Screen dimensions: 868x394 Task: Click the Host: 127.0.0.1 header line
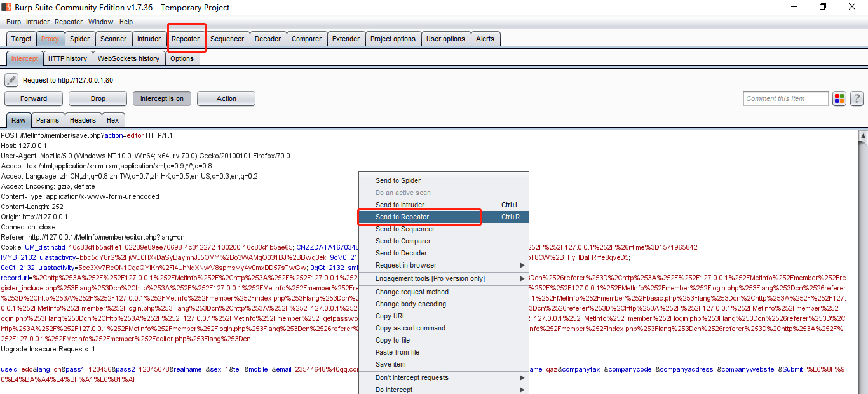(24, 146)
